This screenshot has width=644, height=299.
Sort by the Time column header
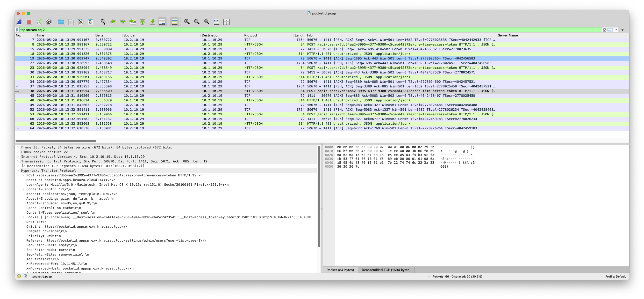tap(65, 35)
